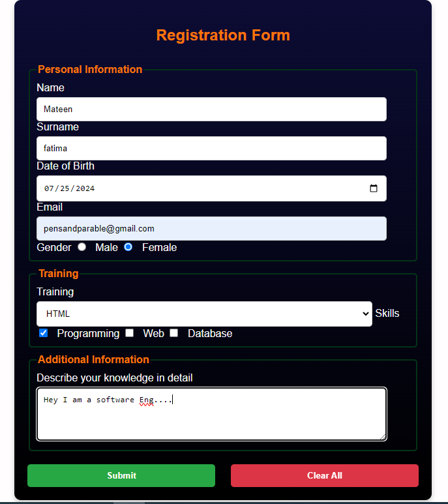Click the Programming label text
The image size is (448, 504).
(x=88, y=333)
